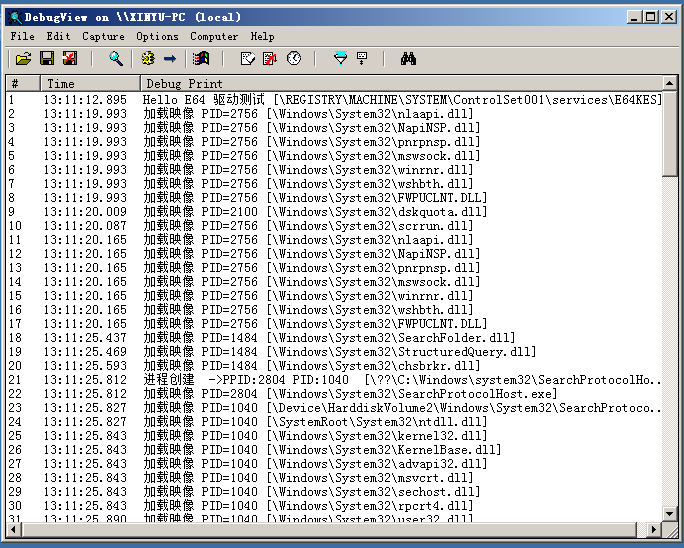The image size is (684, 548).
Task: Click the Open log file folder icon
Action: click(24, 58)
